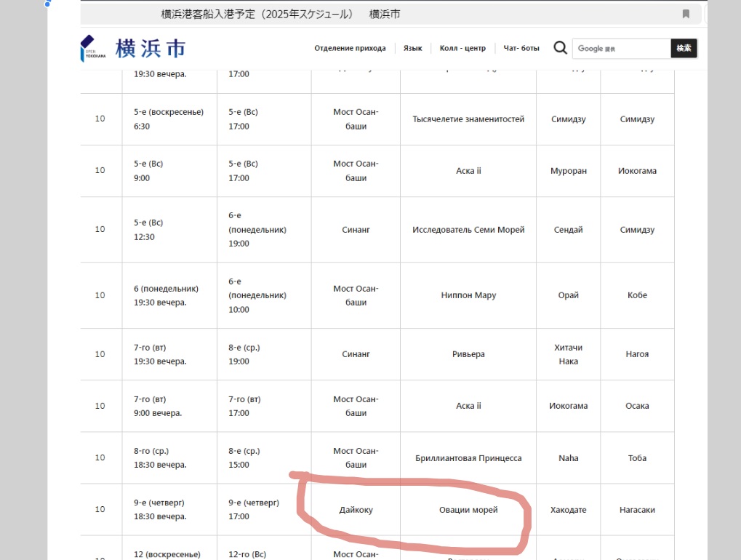Click the Хитачи Нака port cell
The height and width of the screenshot is (560, 741).
pyautogui.click(x=569, y=354)
